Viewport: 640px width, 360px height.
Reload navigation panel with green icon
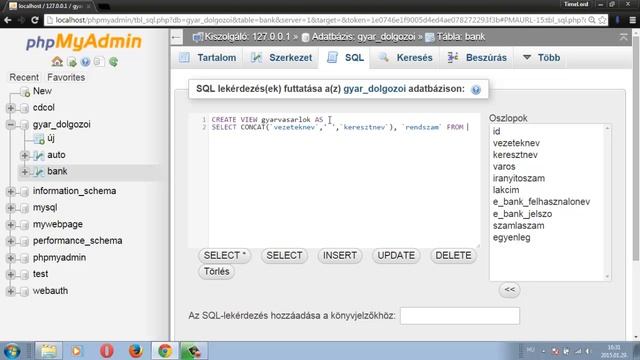click(113, 62)
